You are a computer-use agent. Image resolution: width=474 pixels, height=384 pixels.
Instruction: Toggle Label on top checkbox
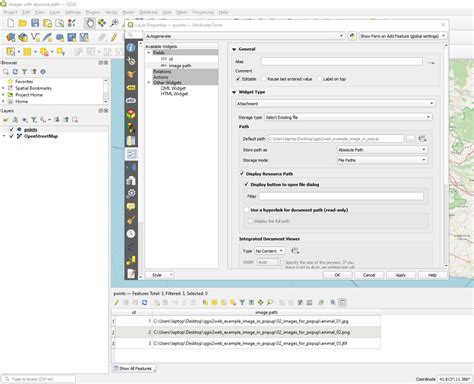320,79
